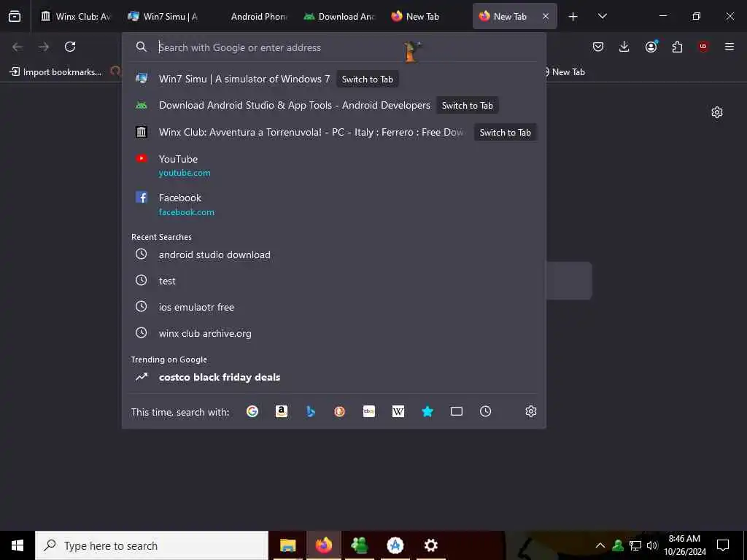The height and width of the screenshot is (560, 747).
Task: Open the Firefox account menu
Action: pyautogui.click(x=651, y=47)
